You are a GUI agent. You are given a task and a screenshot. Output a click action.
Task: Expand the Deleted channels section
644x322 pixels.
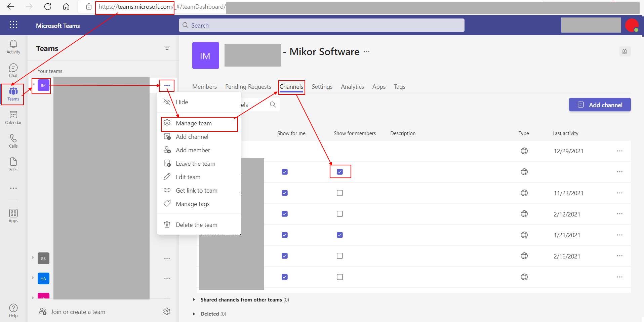pyautogui.click(x=194, y=314)
